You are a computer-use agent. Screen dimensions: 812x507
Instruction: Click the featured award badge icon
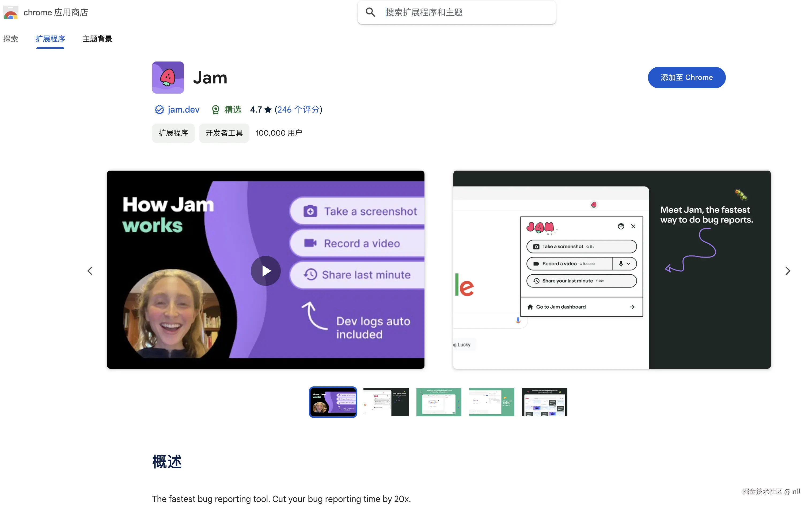(x=215, y=110)
